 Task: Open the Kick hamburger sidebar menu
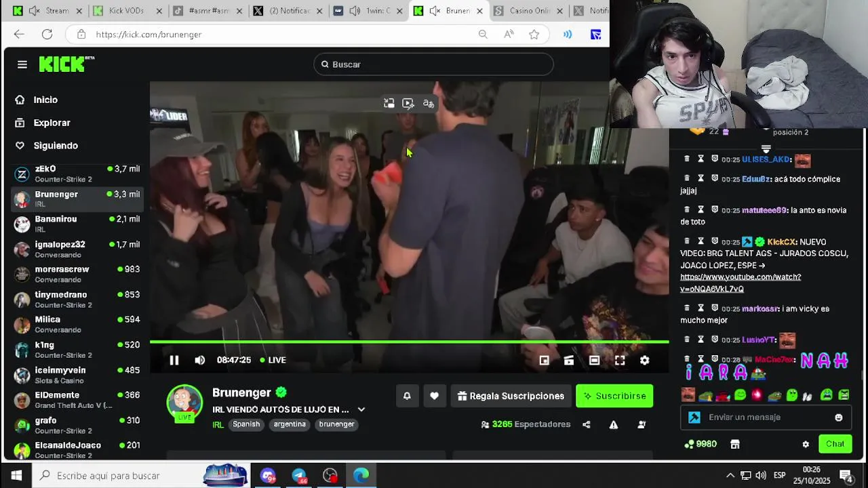22,64
